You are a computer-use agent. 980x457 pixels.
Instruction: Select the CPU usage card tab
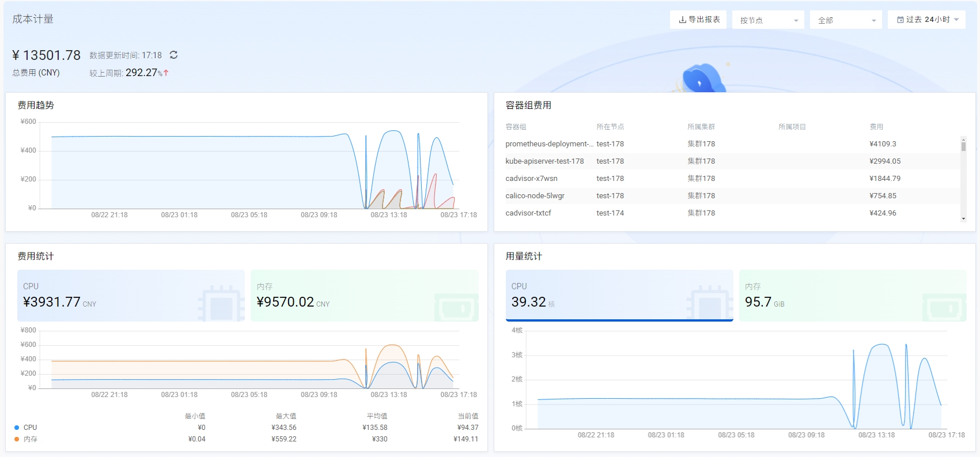(x=618, y=295)
